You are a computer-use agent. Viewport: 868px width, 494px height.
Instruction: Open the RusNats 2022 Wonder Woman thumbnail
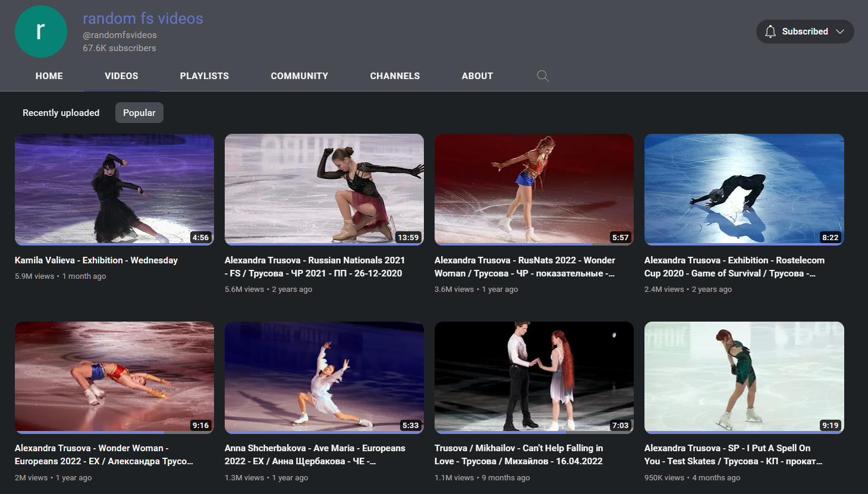coord(534,189)
